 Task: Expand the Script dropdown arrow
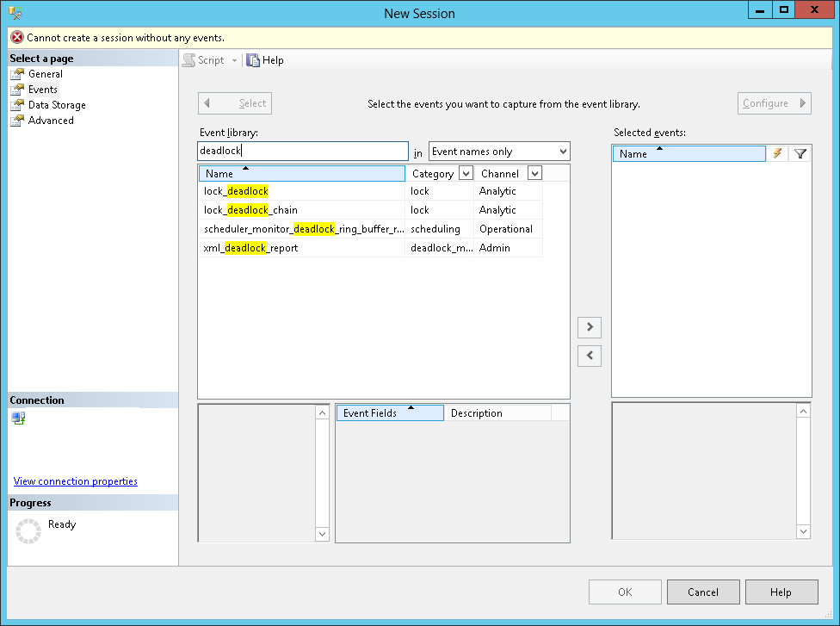234,60
